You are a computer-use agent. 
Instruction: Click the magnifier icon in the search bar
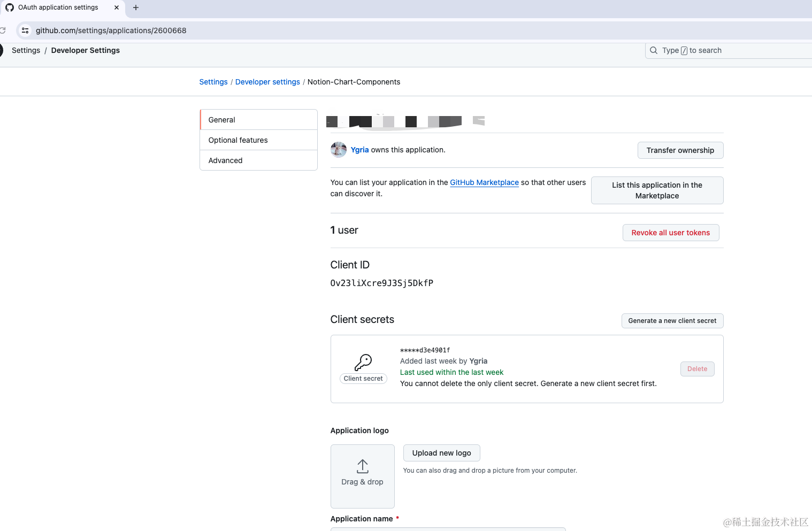[x=653, y=50]
